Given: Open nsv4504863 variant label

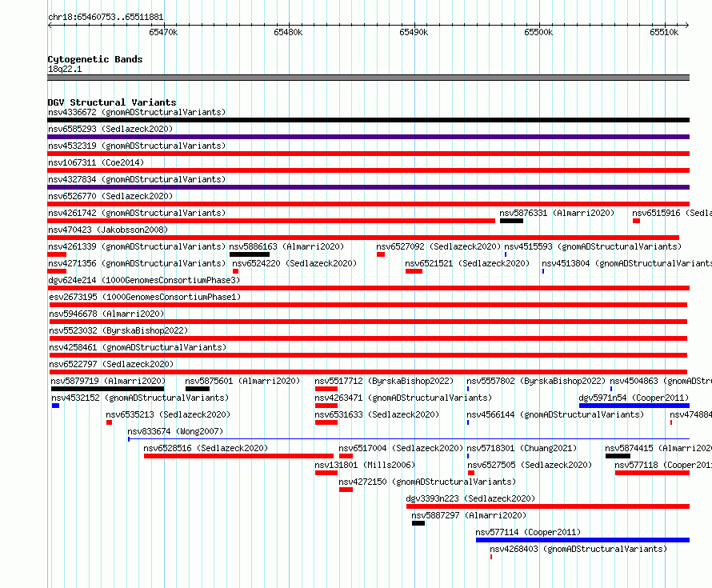Looking at the screenshot, I should [x=661, y=381].
